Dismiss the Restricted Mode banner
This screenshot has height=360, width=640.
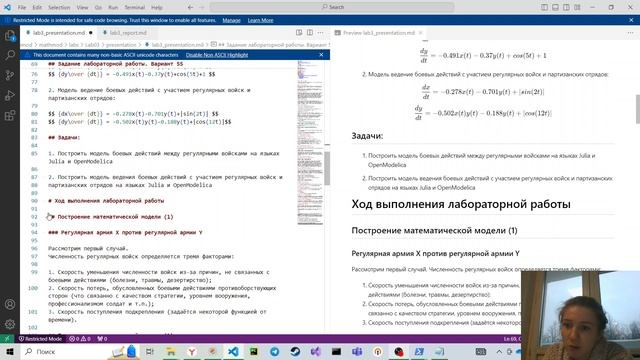631,20
